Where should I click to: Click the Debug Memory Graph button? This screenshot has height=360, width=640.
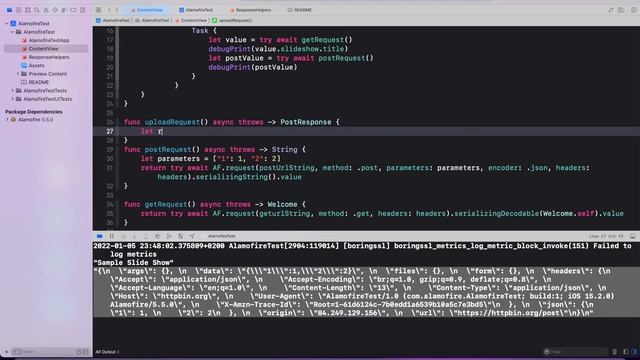tap(169, 236)
